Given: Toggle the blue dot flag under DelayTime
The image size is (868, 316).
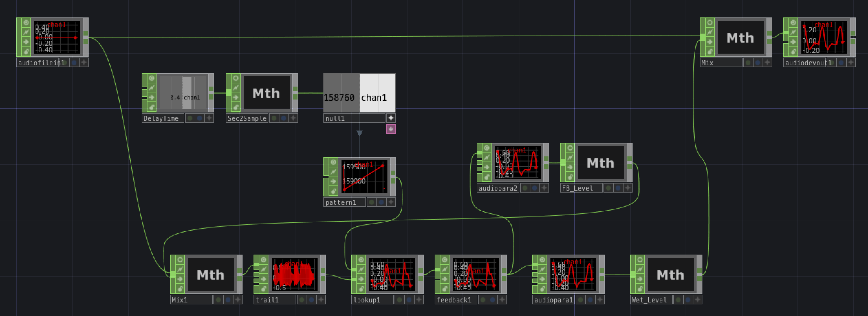Looking at the screenshot, I should click(200, 118).
